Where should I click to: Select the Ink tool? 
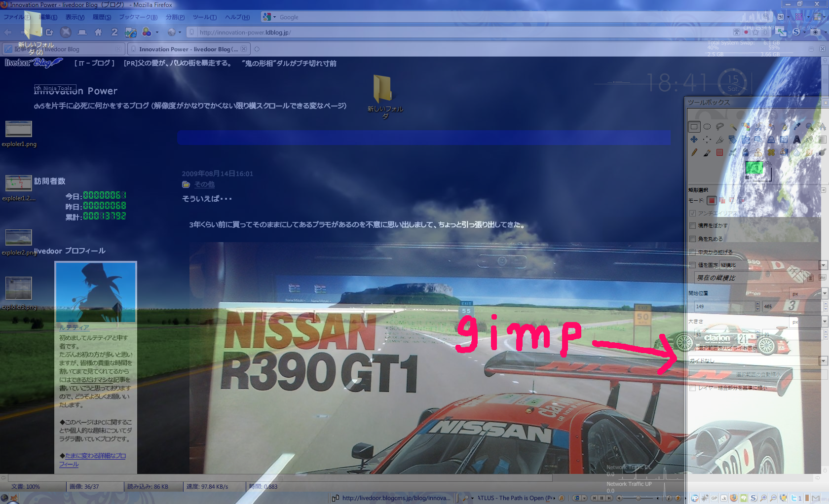point(746,152)
